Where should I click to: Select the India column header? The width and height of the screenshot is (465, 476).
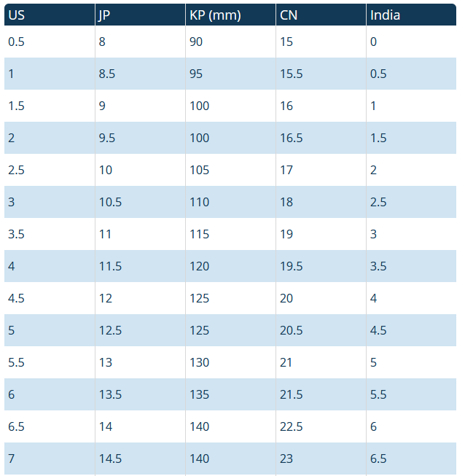(x=385, y=15)
